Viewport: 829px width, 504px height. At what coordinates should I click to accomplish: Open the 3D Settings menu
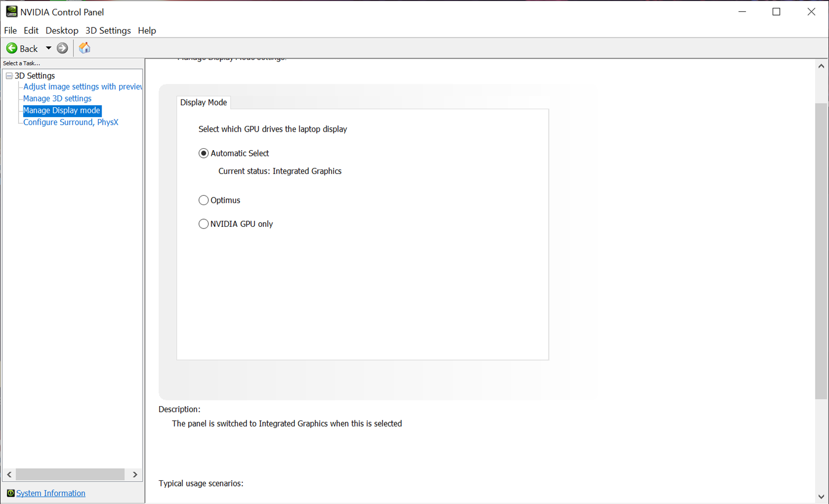(x=108, y=31)
